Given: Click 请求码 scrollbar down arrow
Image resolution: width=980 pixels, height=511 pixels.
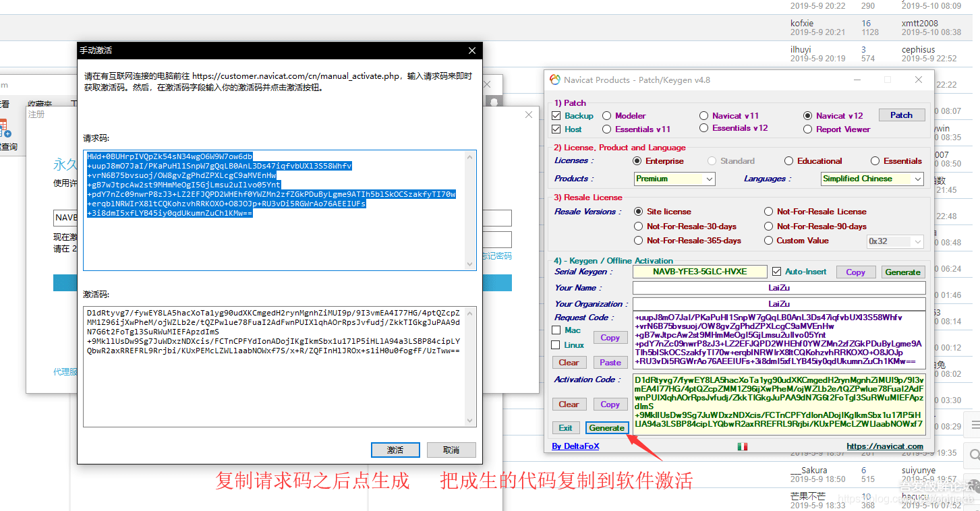Looking at the screenshot, I should [x=470, y=264].
